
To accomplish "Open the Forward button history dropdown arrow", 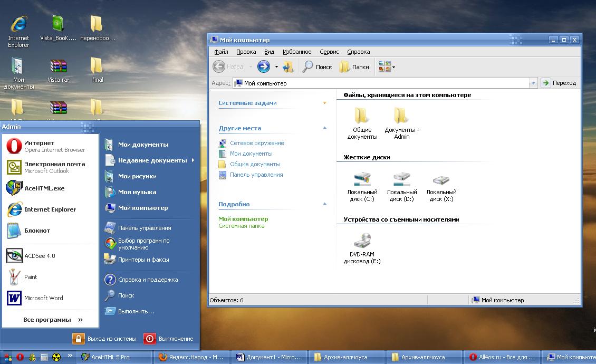I will pos(276,67).
